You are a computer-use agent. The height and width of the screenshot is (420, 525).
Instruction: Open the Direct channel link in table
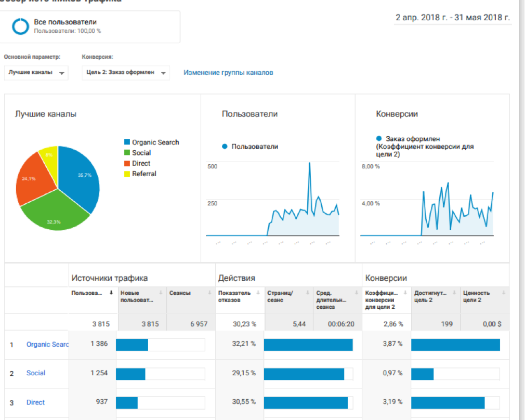(x=36, y=402)
